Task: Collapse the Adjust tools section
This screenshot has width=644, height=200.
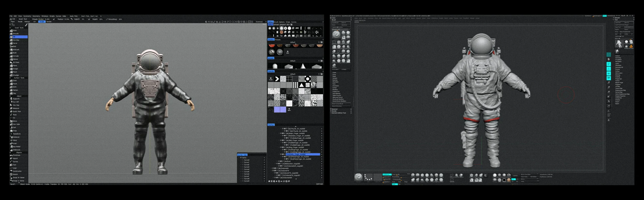Action: (x=10, y=96)
